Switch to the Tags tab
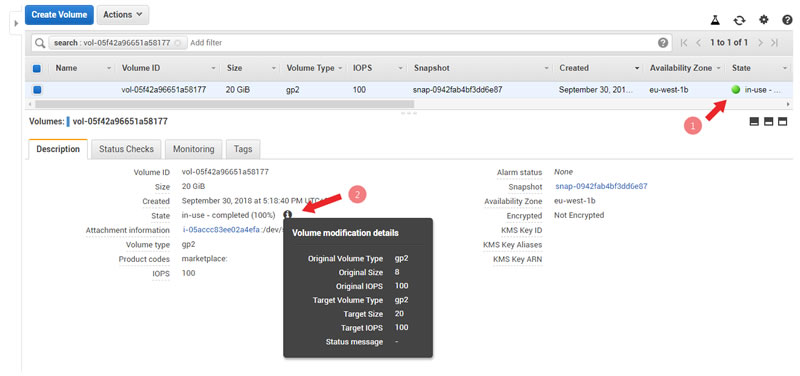This screenshot has width=800, height=376. pos(243,149)
